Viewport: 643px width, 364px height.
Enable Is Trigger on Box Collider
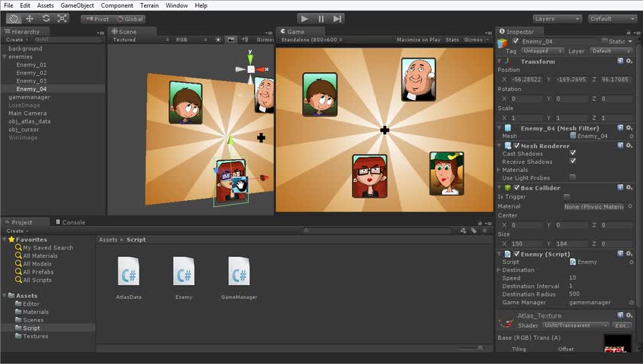coord(566,196)
